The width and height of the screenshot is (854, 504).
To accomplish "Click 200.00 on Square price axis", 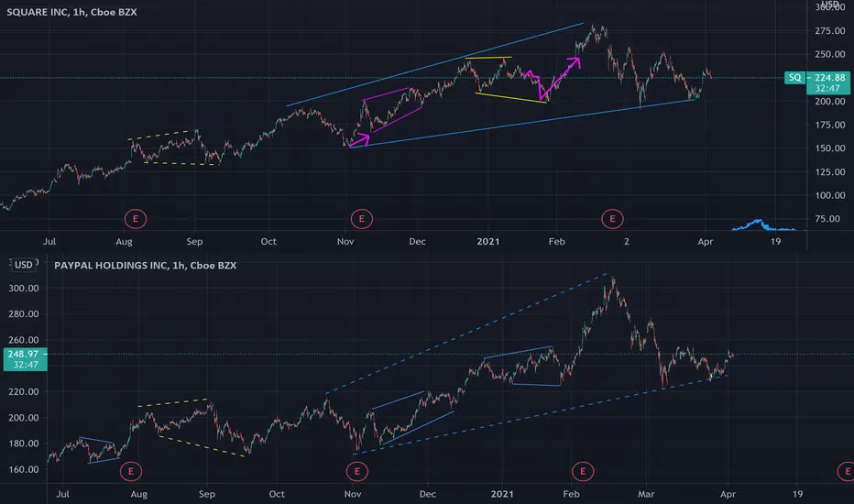I will pyautogui.click(x=830, y=102).
